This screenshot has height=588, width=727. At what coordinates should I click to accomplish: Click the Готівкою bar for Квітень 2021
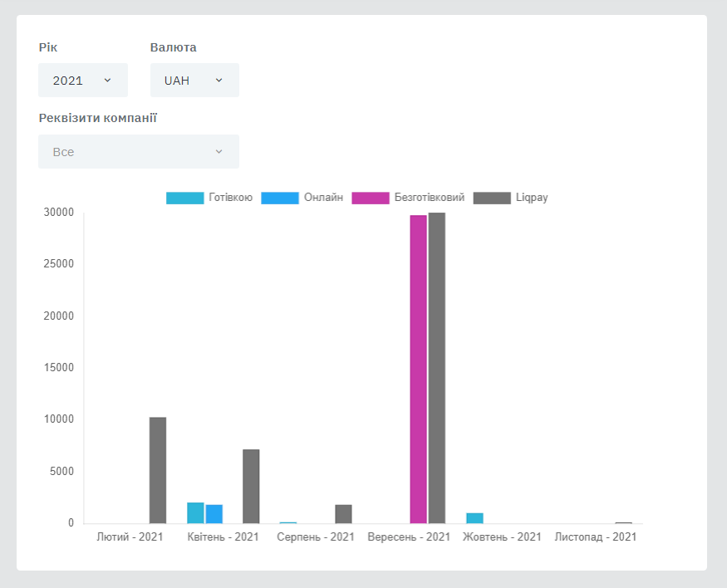pyautogui.click(x=195, y=513)
